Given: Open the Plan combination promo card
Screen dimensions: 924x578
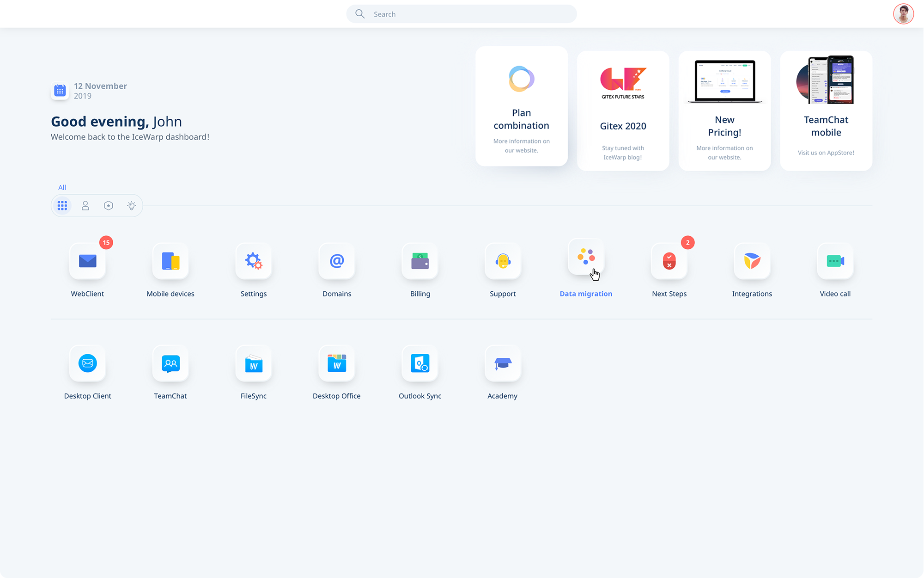Looking at the screenshot, I should (x=521, y=106).
